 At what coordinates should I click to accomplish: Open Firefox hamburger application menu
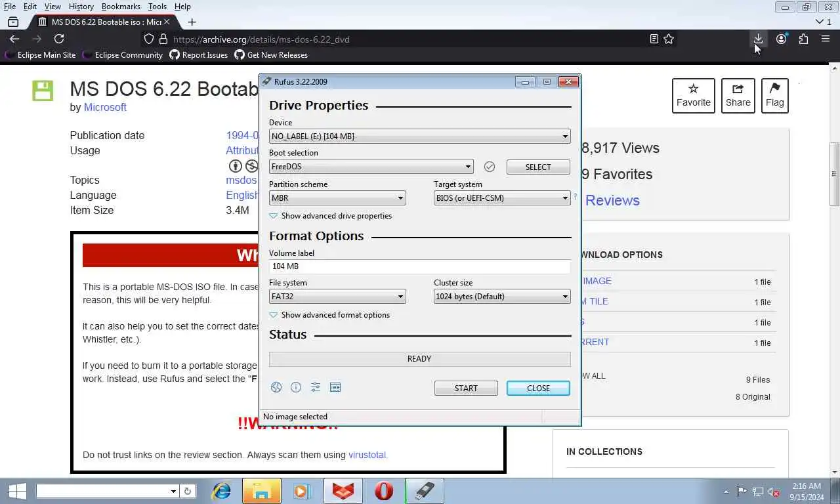click(826, 39)
